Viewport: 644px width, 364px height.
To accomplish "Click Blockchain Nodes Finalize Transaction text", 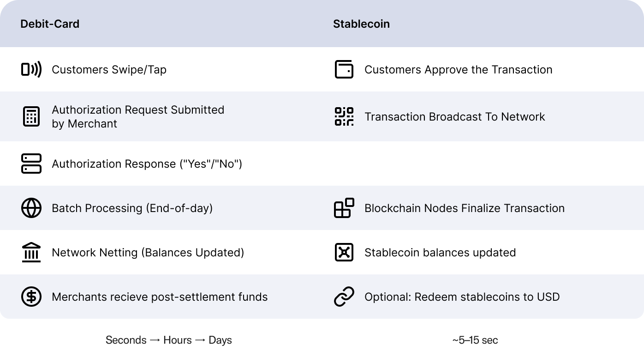I will click(x=465, y=208).
